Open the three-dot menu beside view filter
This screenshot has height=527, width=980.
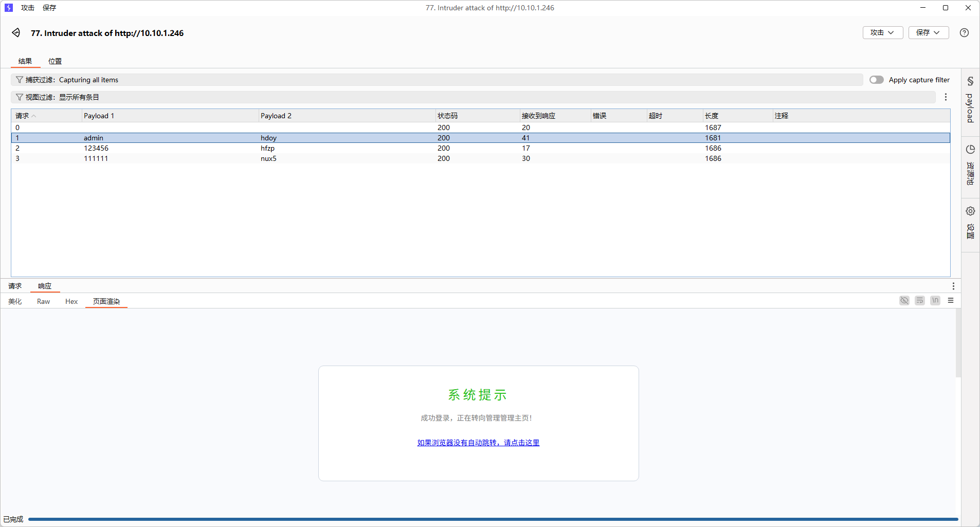click(x=946, y=97)
